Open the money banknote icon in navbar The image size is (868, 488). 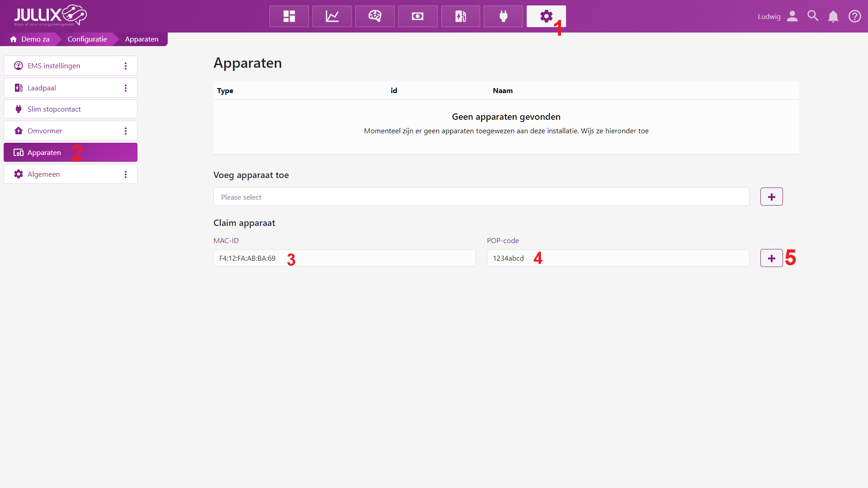click(x=418, y=16)
